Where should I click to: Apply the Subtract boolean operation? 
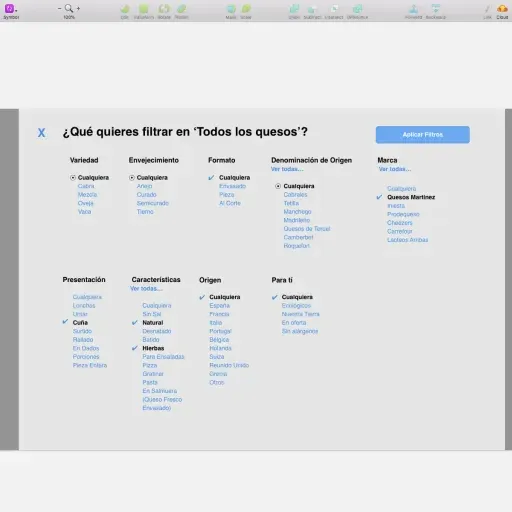[x=312, y=9]
